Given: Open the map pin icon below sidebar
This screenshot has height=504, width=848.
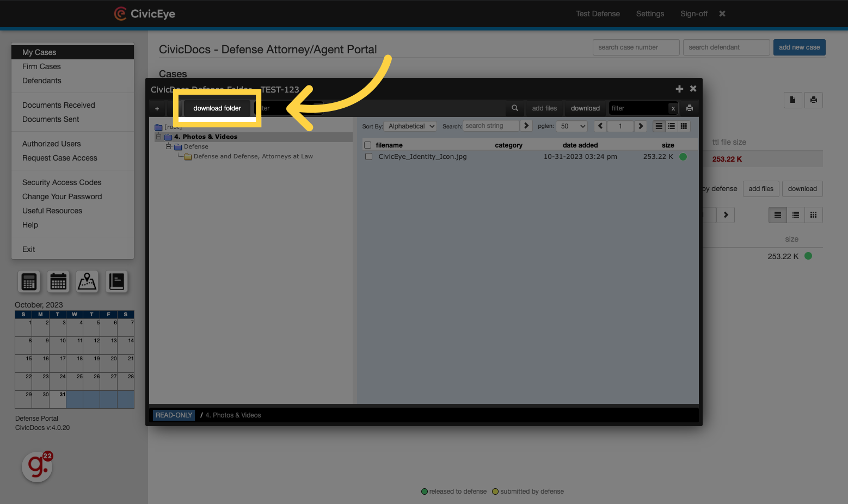Looking at the screenshot, I should 87,281.
